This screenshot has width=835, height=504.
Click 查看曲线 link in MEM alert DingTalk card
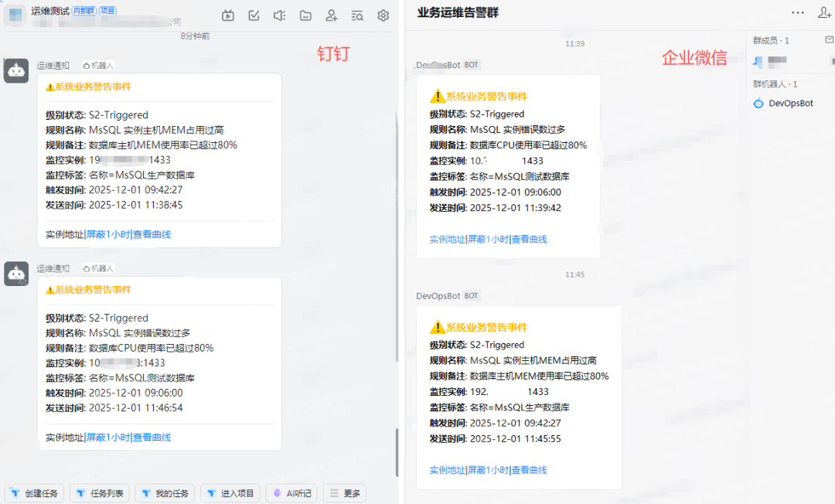pos(152,234)
